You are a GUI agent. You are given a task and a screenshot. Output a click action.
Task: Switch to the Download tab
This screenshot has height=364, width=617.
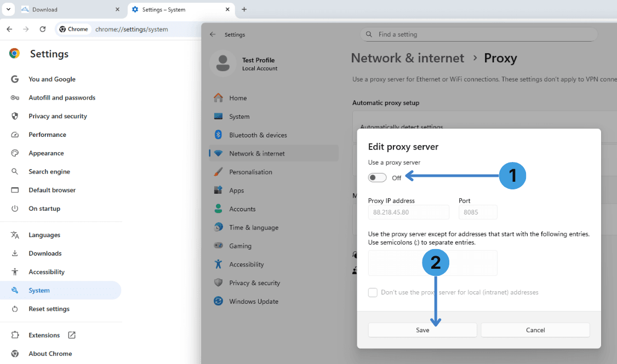70,9
